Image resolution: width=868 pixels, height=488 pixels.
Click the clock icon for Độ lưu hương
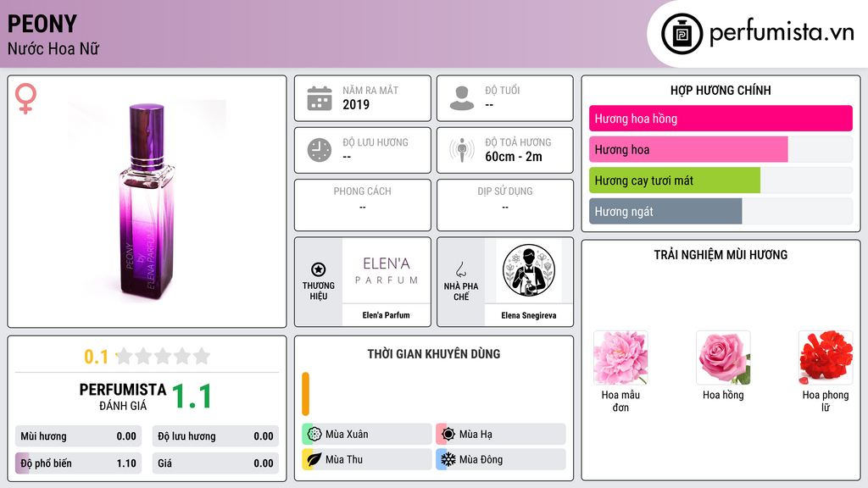[320, 150]
